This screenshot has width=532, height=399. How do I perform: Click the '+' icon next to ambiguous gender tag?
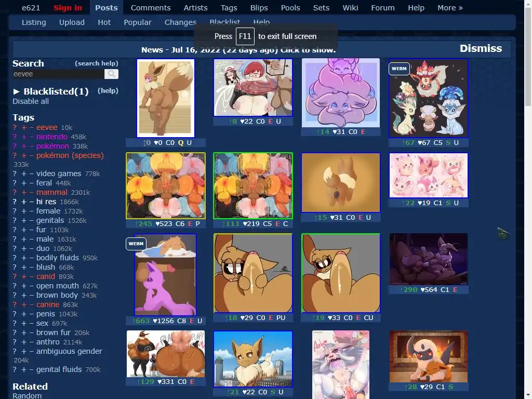(24, 352)
